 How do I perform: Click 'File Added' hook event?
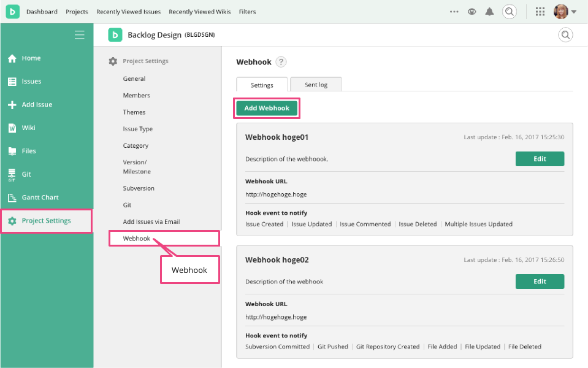[x=442, y=347]
